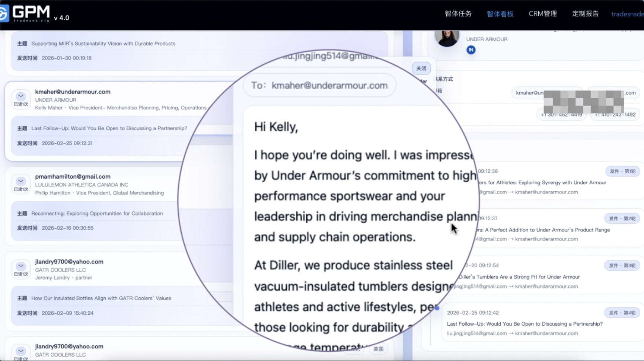Image resolution: width=644 pixels, height=361 pixels.
Task: Click the 发件·第3轮 round tag
Action: tap(622, 265)
